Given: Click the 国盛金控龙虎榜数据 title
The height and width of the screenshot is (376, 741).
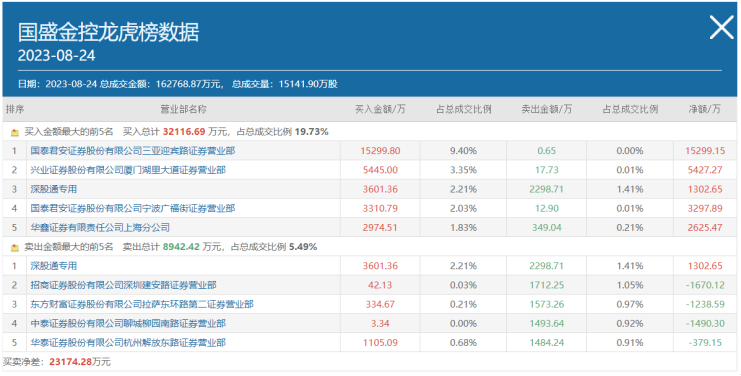Looking at the screenshot, I should pyautogui.click(x=108, y=32).
